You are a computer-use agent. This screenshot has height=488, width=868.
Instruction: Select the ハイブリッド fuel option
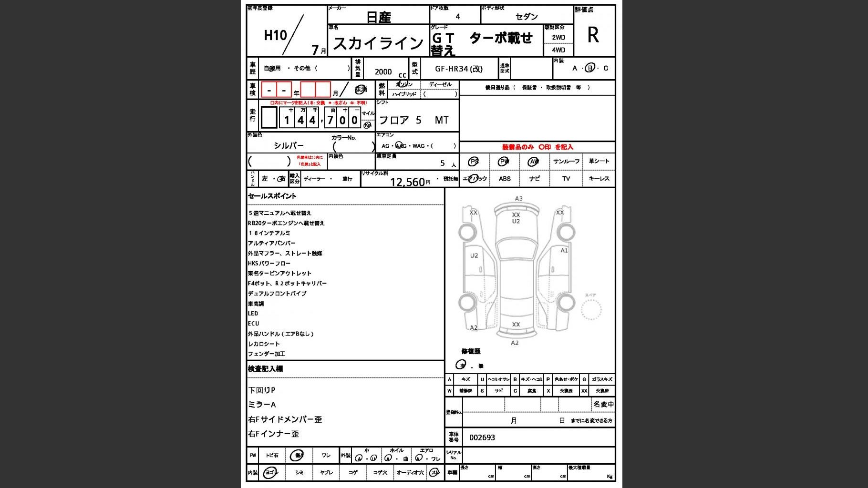(x=404, y=94)
